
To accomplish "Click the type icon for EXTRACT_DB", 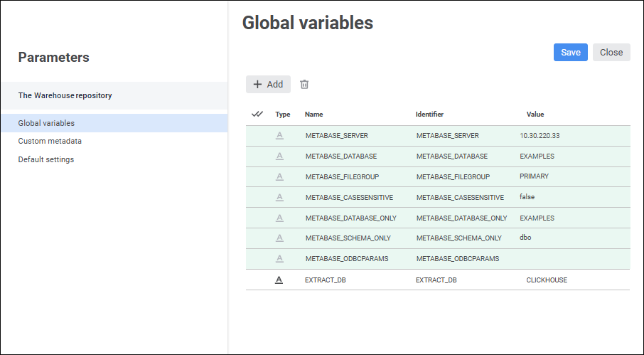I will click(279, 280).
